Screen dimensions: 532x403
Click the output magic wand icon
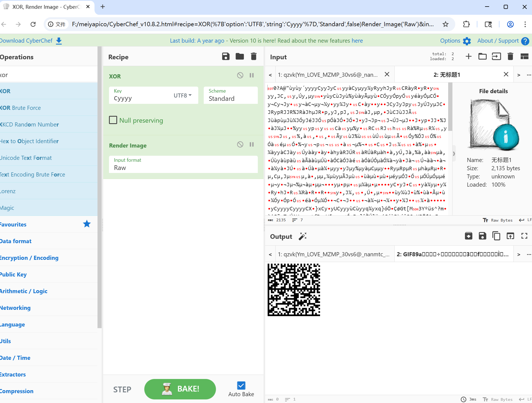coord(303,236)
